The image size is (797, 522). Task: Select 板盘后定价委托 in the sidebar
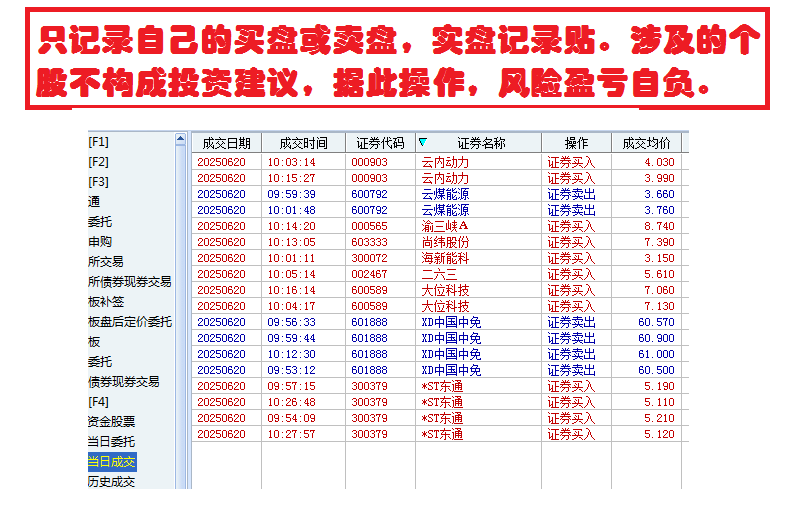130,322
